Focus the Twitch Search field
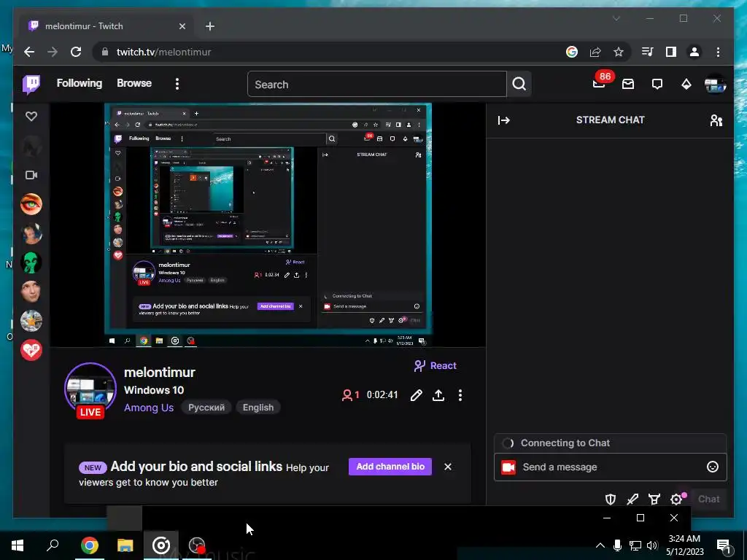Screen dimensions: 747x560 point(376,85)
